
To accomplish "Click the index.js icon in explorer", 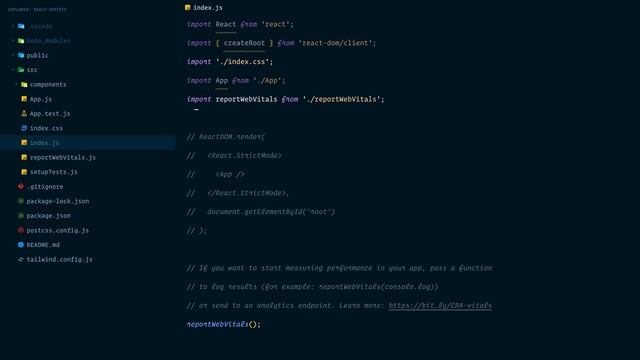I will [x=24, y=142].
